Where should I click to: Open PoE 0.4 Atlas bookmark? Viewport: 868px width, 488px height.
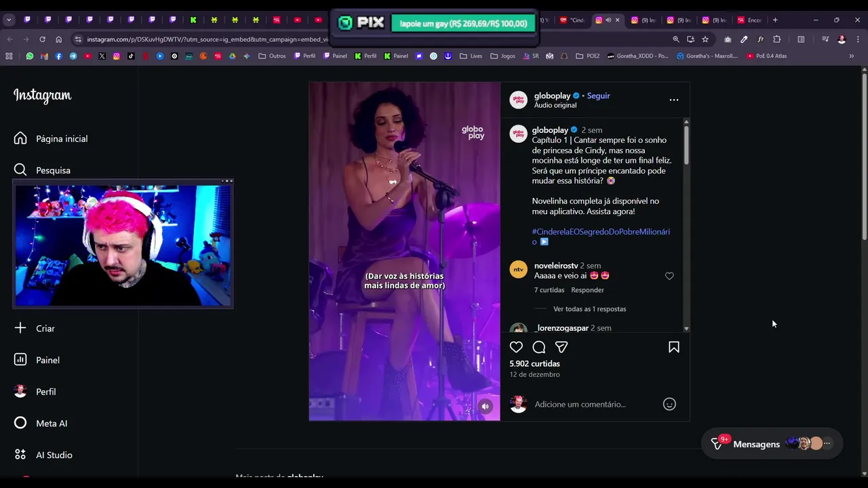tap(766, 56)
